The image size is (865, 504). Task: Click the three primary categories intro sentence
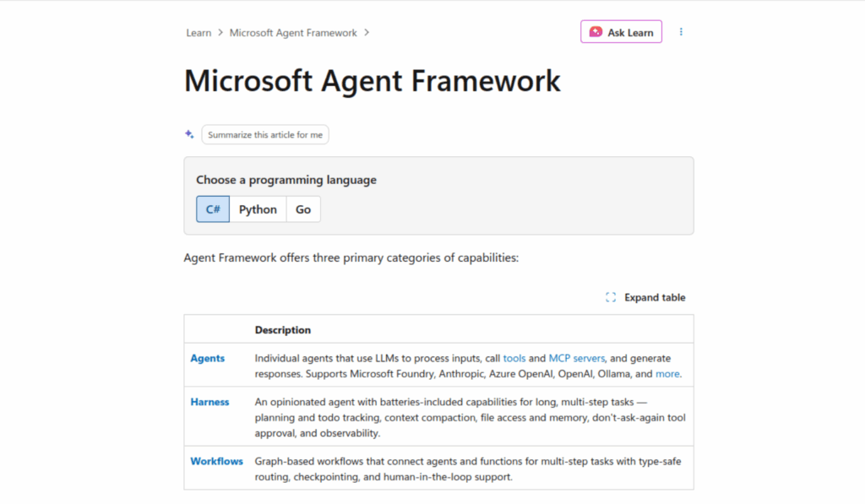351,258
